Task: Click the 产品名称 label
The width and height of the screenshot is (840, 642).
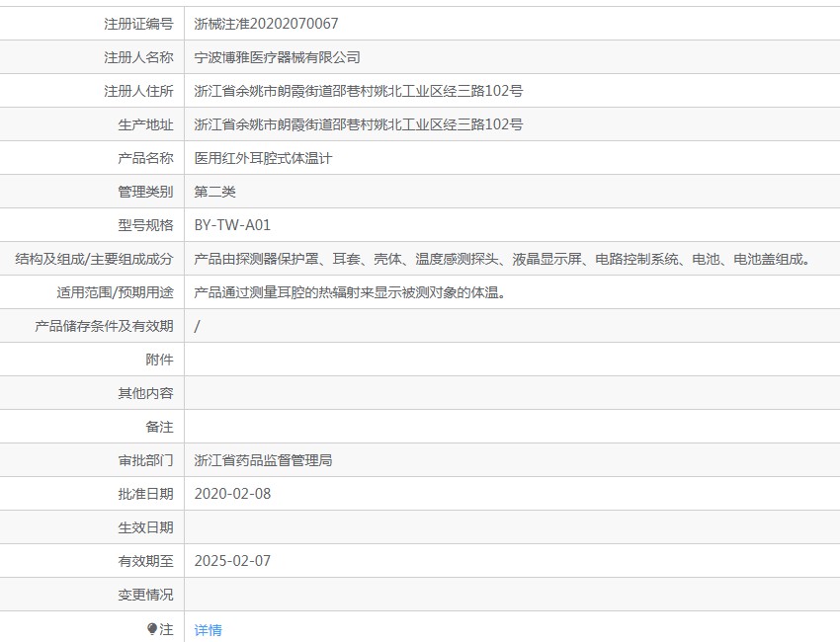Action: click(145, 158)
